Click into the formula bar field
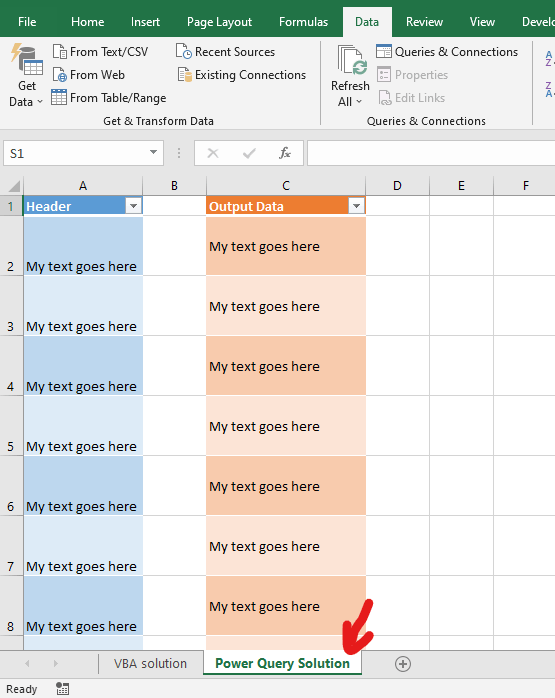 click(431, 153)
